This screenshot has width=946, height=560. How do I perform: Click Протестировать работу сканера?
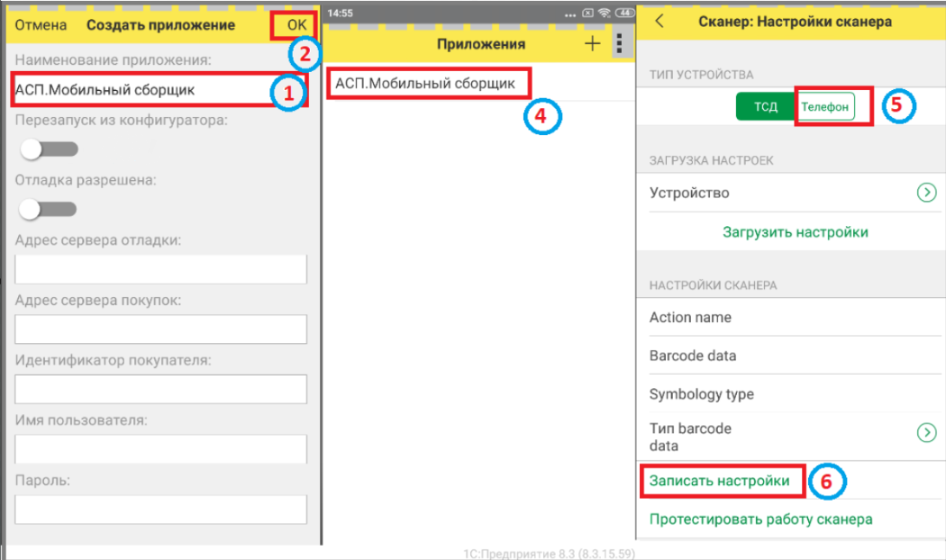click(x=760, y=519)
